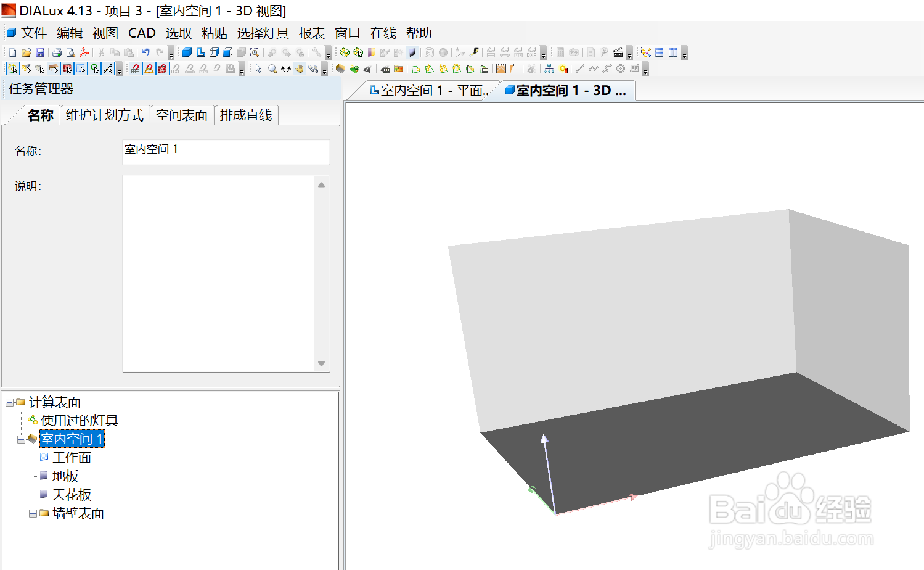Select 工作面 tree item
This screenshot has height=570, width=924.
coord(72,458)
